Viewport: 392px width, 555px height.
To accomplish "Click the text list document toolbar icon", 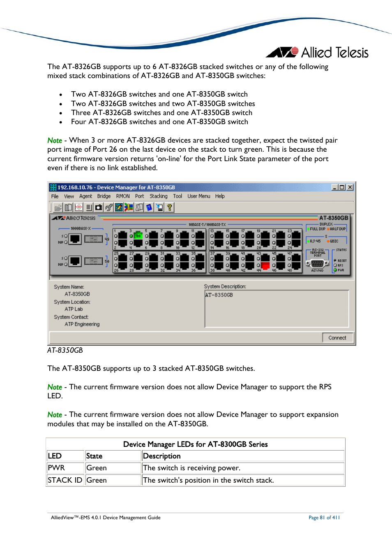I will [x=88, y=208].
